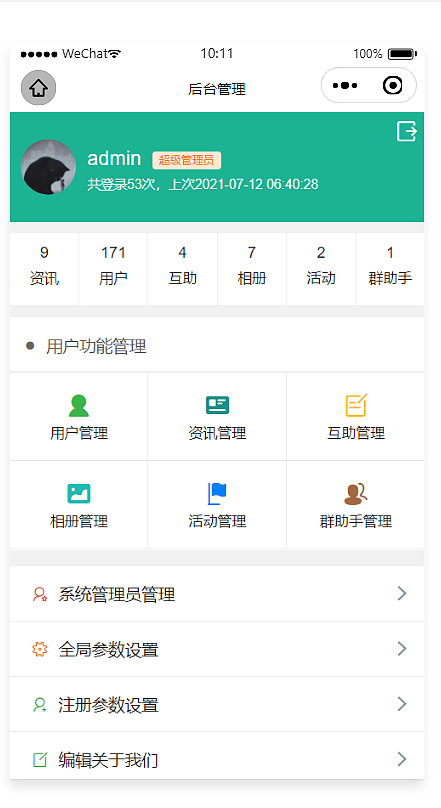This screenshot has height=808, width=441.
Task: Tap the home icon button
Action: click(x=38, y=88)
